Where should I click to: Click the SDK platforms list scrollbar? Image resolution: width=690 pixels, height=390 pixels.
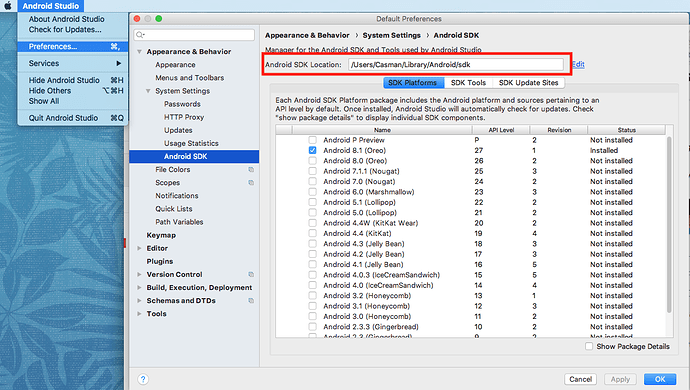(669, 224)
